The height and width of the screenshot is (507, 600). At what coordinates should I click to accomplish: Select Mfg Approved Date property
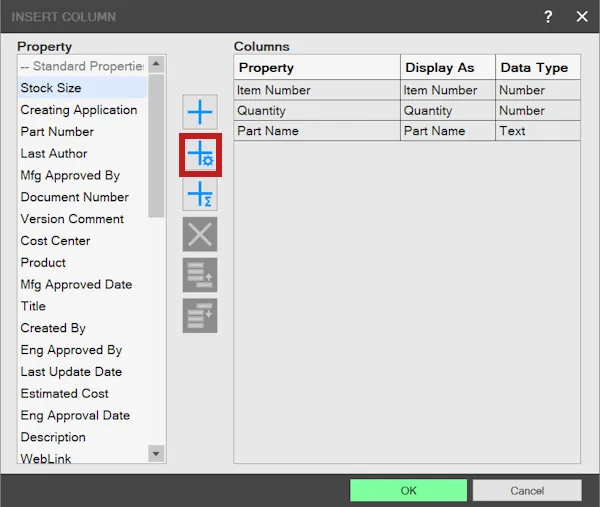[82, 284]
